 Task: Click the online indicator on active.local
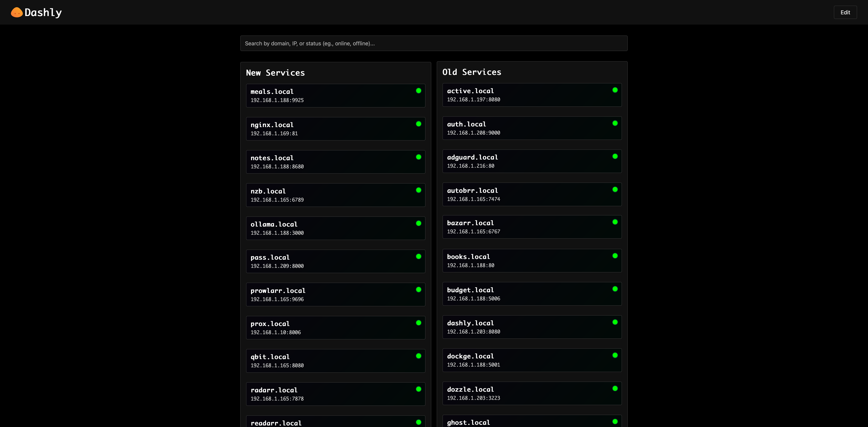click(615, 90)
